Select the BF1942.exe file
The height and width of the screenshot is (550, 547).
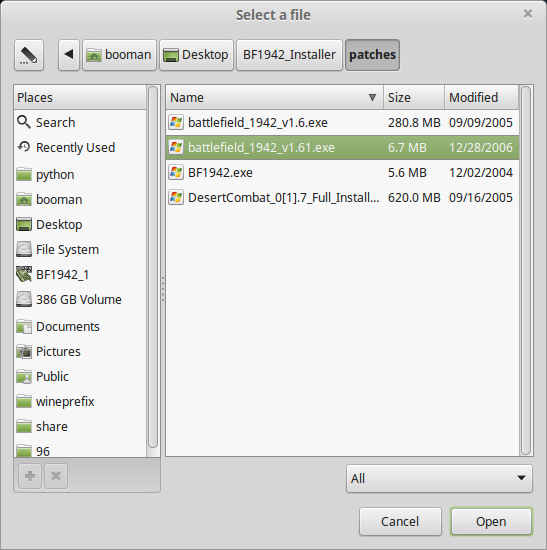[x=342, y=173]
